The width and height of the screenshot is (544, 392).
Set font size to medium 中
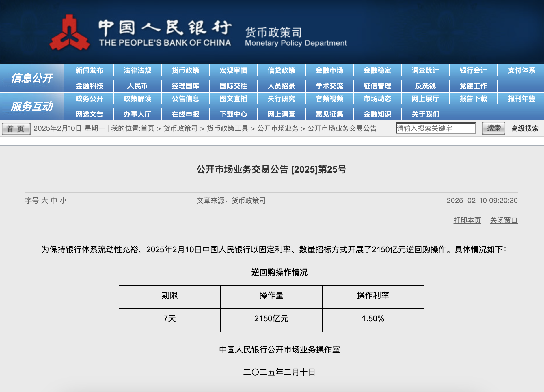pos(54,201)
